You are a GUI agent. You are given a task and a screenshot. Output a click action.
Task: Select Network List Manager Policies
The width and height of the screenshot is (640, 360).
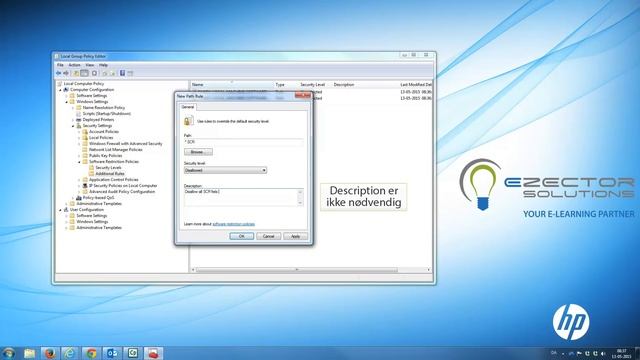pos(116,150)
